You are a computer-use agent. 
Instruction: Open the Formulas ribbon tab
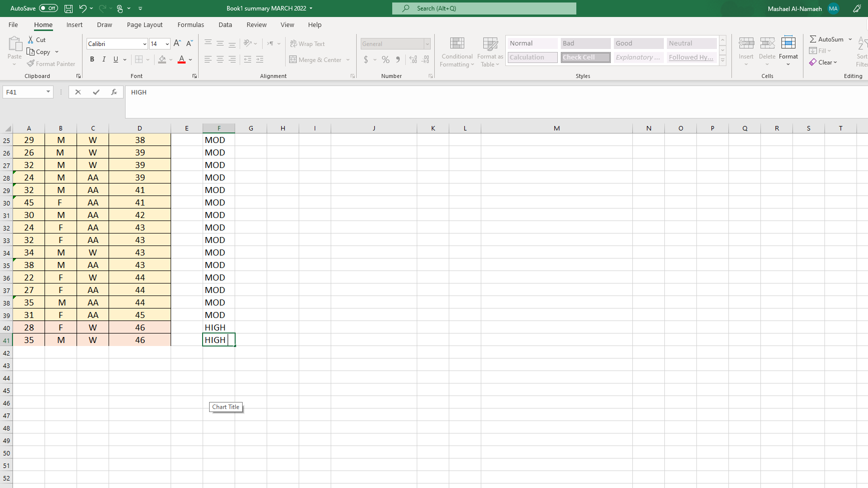coord(191,25)
